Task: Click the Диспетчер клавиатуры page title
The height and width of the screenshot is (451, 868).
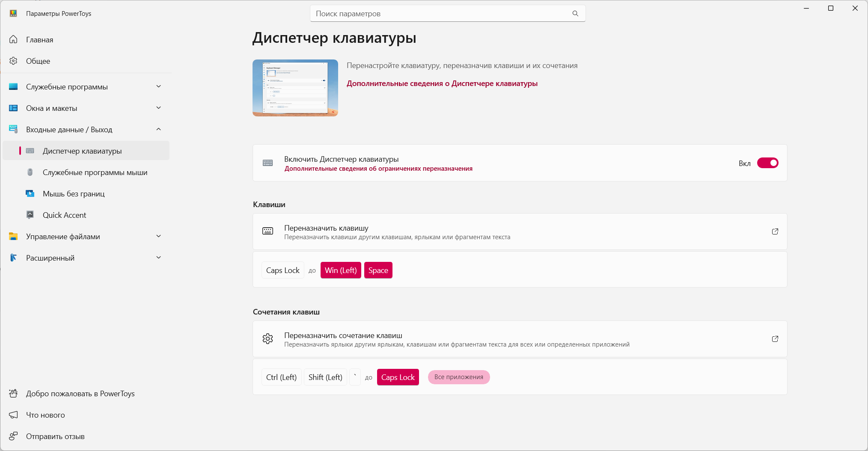Action: click(334, 38)
